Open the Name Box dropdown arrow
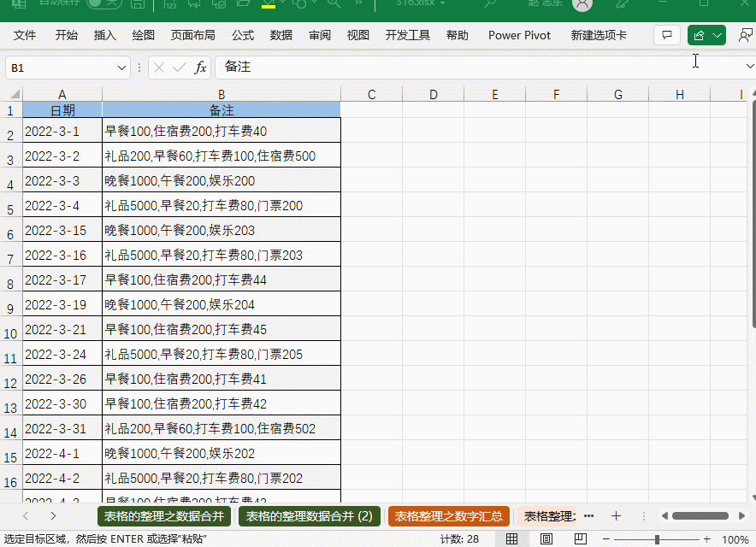 (x=121, y=68)
